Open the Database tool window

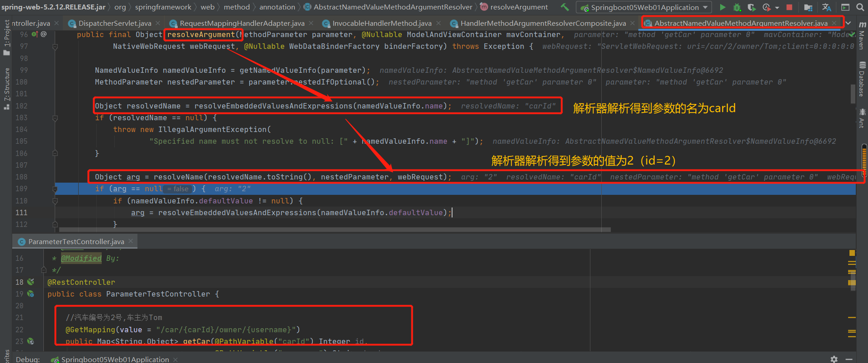click(x=862, y=79)
